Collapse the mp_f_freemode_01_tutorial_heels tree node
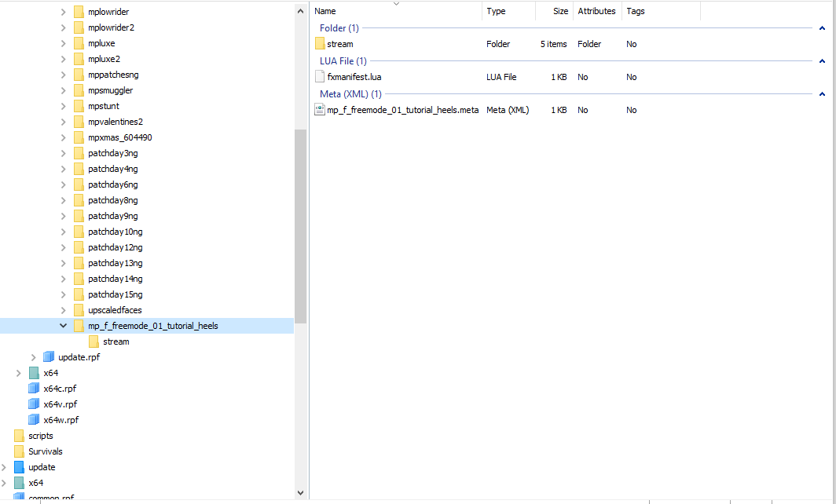 coord(63,326)
